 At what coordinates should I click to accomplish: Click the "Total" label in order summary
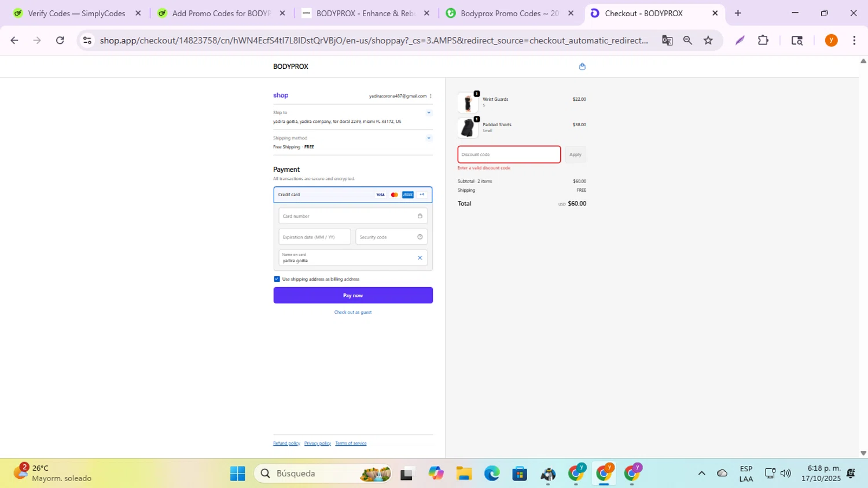(x=464, y=204)
